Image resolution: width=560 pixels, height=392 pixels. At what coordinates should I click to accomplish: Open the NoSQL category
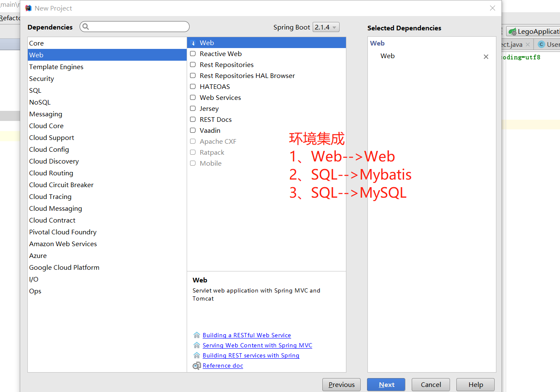point(107,102)
